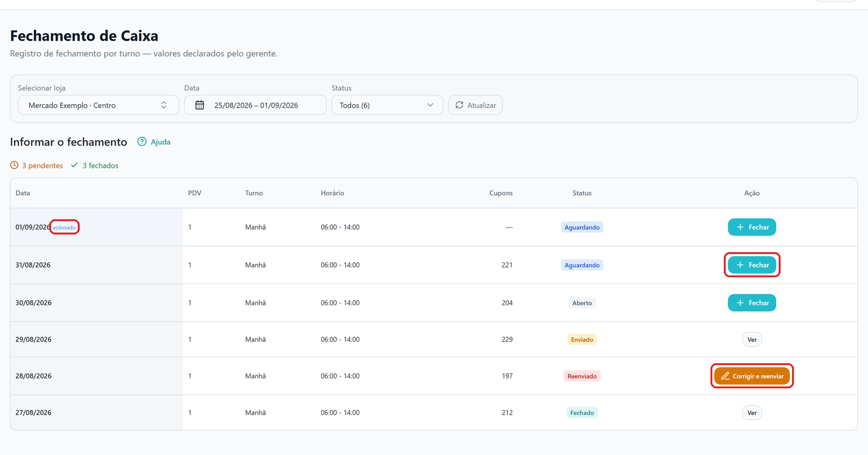Click the 3 fechados counter text
The image size is (868, 455).
click(100, 165)
